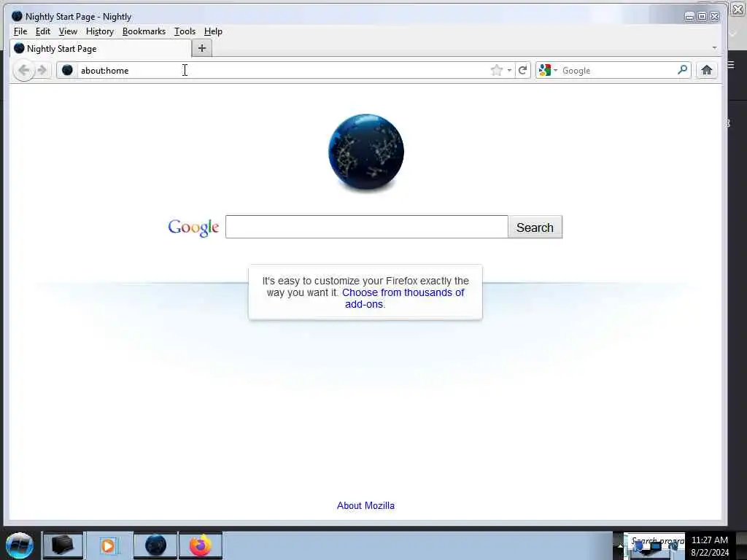Image resolution: width=747 pixels, height=560 pixels.
Task: Open the Bookmarks menu
Action: point(144,31)
